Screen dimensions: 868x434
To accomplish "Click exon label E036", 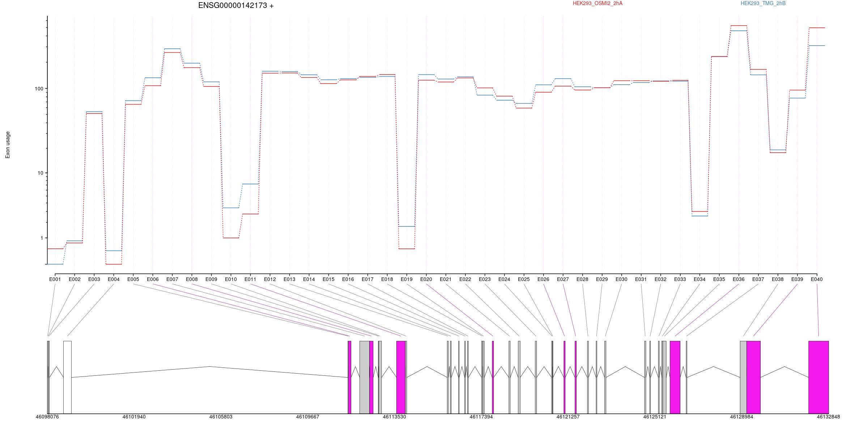I will (x=739, y=279).
